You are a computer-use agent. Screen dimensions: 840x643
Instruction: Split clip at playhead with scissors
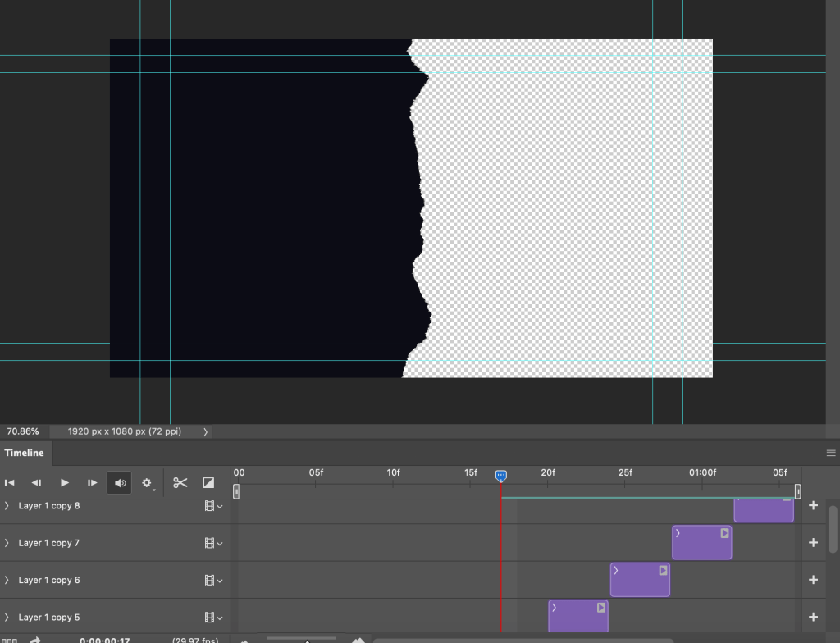(180, 483)
